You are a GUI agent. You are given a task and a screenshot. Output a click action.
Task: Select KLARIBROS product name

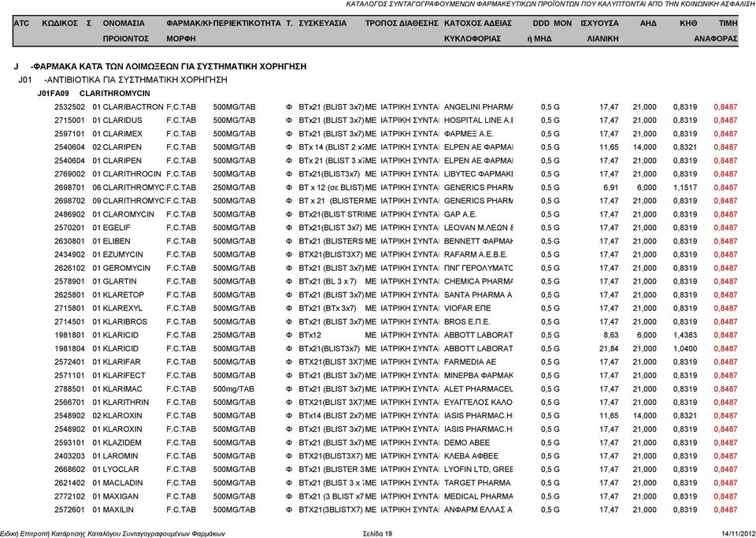coord(125,322)
